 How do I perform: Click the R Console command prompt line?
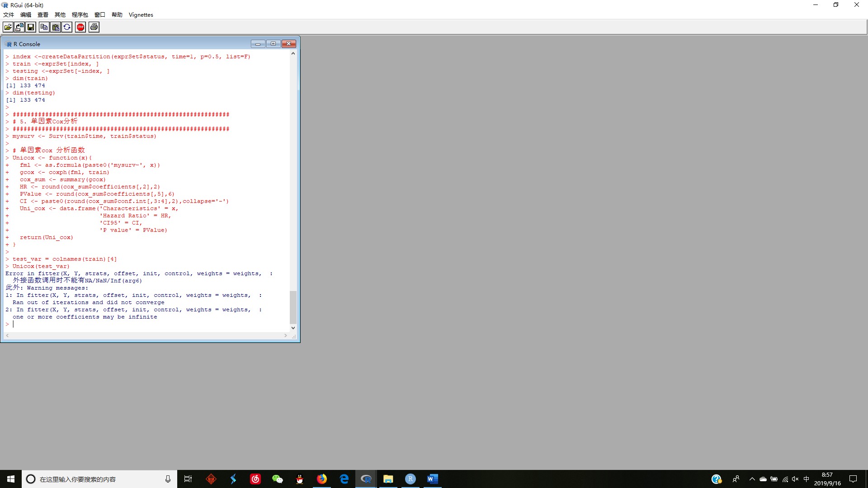tap(147, 324)
